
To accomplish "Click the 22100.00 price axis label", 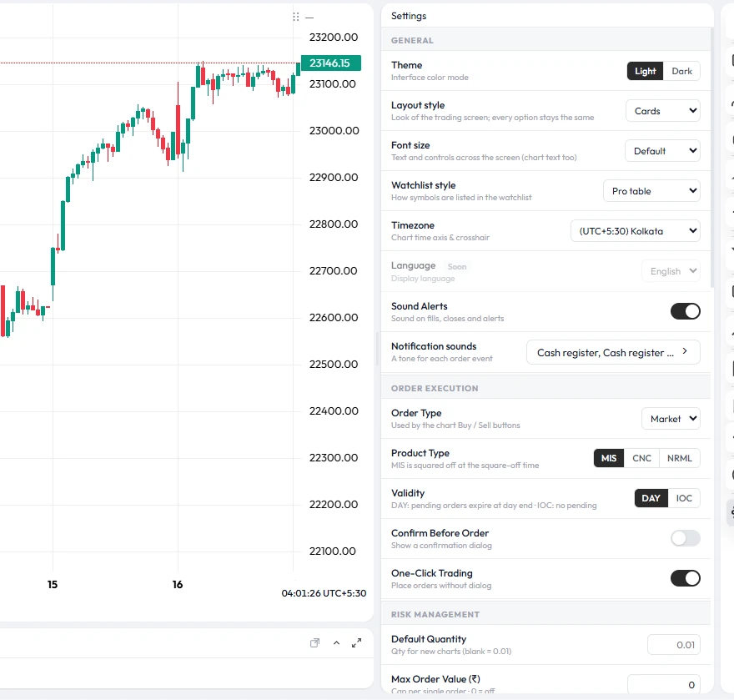I will click(332, 551).
